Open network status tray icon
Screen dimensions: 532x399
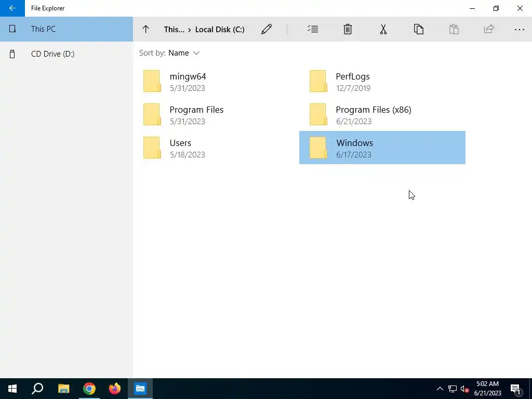[x=453, y=389]
